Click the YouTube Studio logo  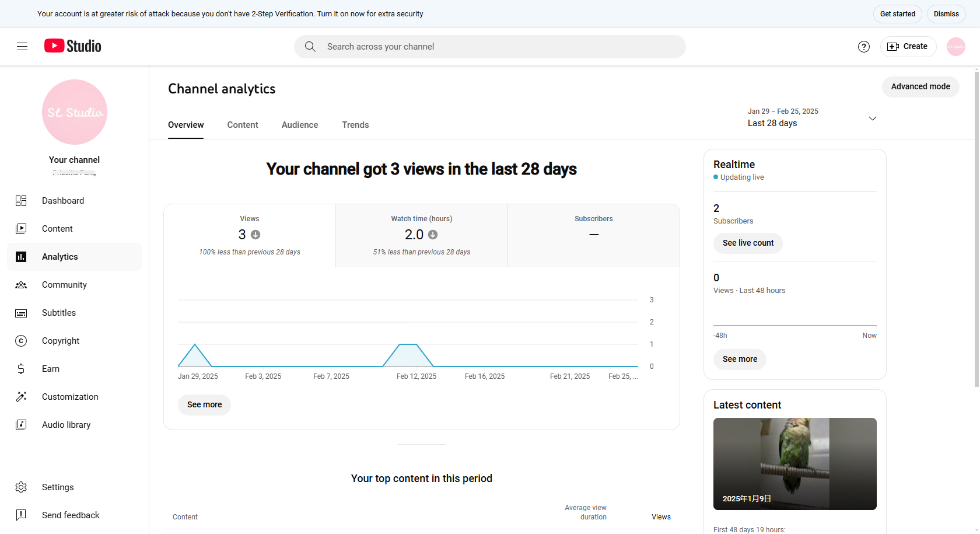(72, 46)
